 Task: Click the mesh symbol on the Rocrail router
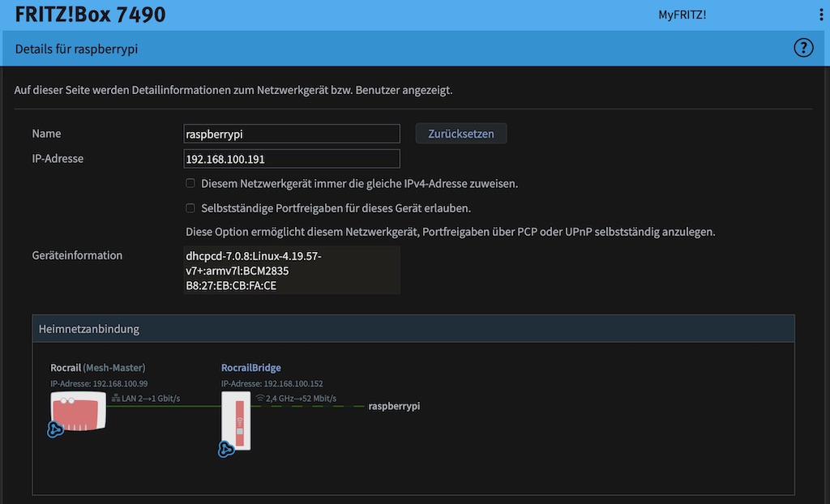56,429
